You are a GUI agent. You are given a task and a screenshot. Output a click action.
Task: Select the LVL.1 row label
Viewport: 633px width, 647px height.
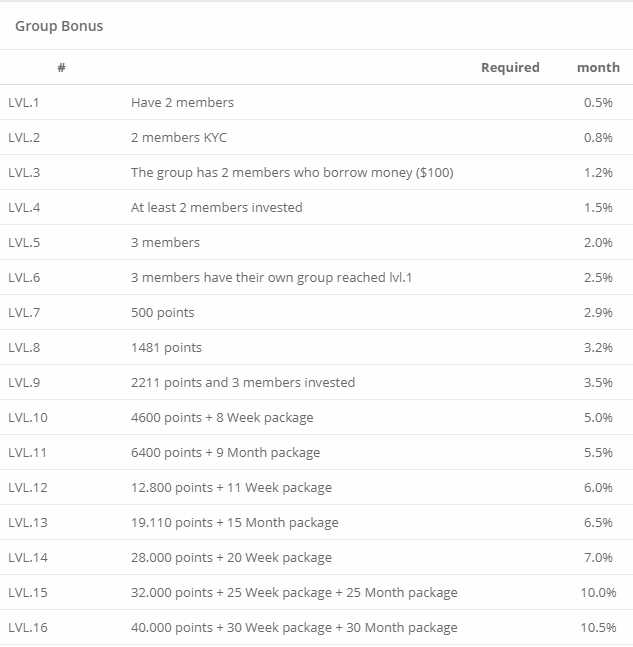coord(23,102)
